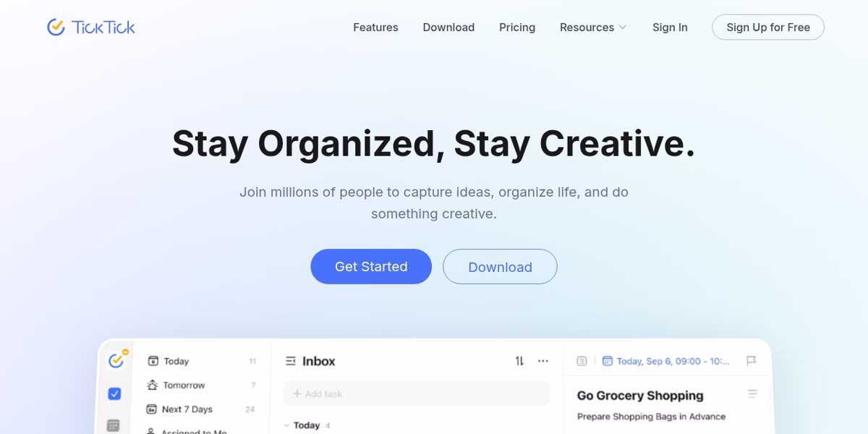Click the text format icon beside task title
Viewport: 868px width, 434px height.
click(x=752, y=394)
